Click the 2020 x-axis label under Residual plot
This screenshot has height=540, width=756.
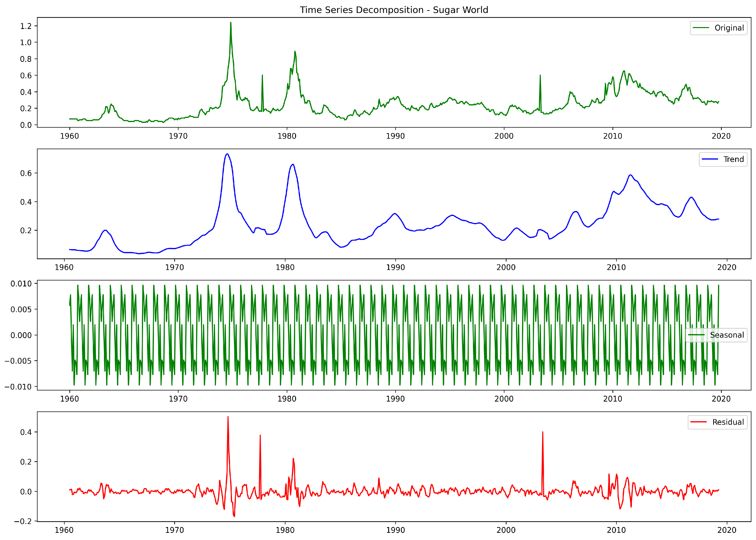tap(727, 530)
